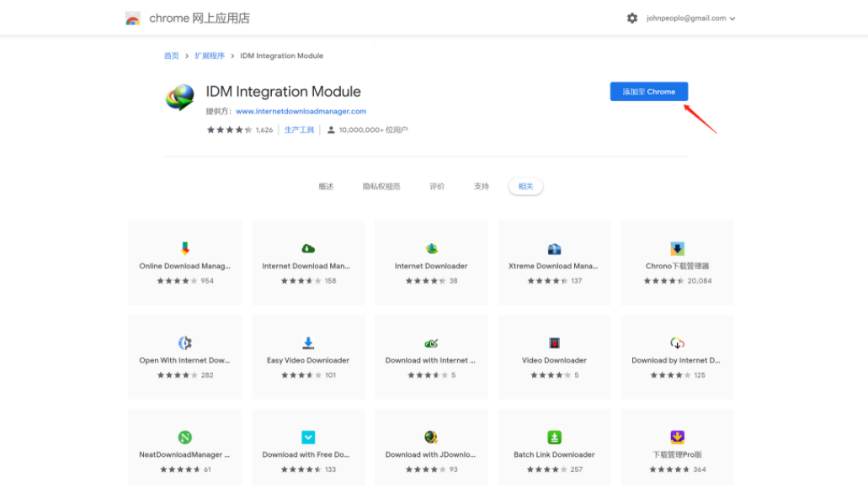Screen dimensions: 868x493
Task: Click the Internet Download Manager cloud icon
Action: point(308,248)
